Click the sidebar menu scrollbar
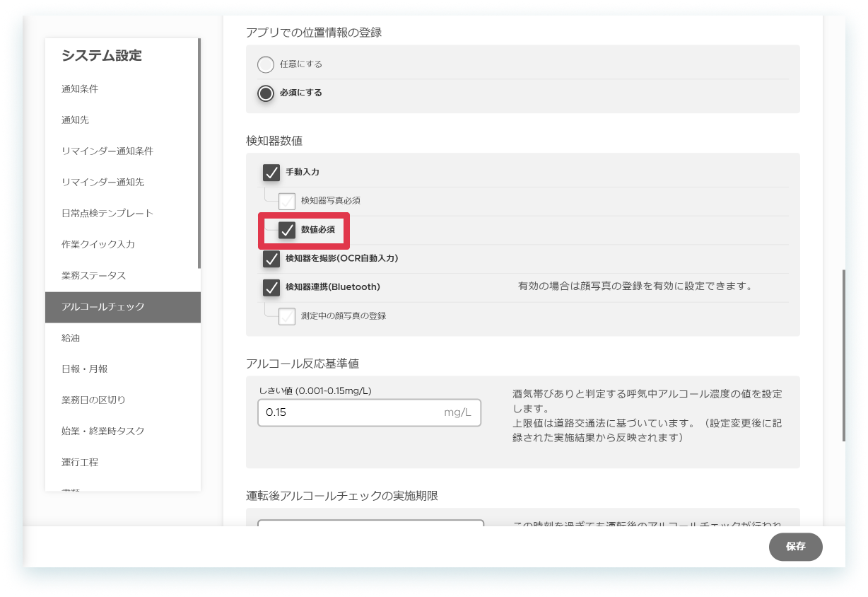The height and width of the screenshot is (597, 868). [199, 153]
